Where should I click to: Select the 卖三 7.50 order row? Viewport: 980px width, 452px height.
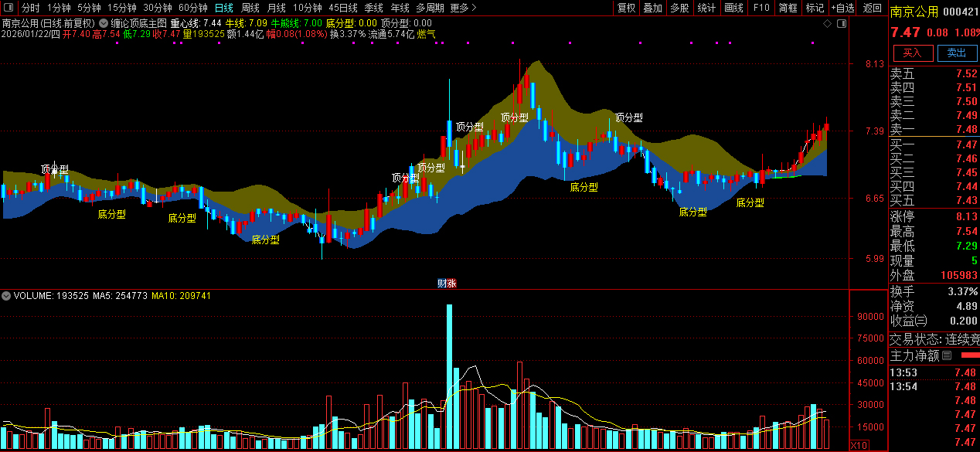(934, 101)
